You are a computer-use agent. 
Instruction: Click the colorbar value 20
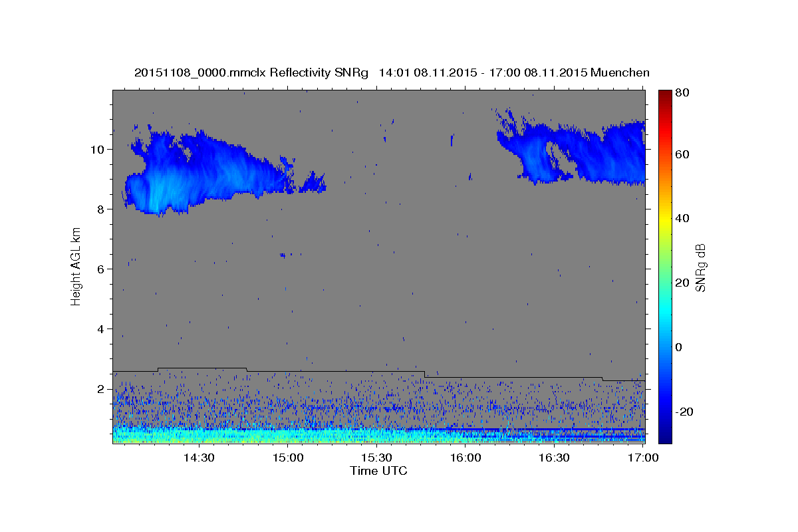point(682,283)
